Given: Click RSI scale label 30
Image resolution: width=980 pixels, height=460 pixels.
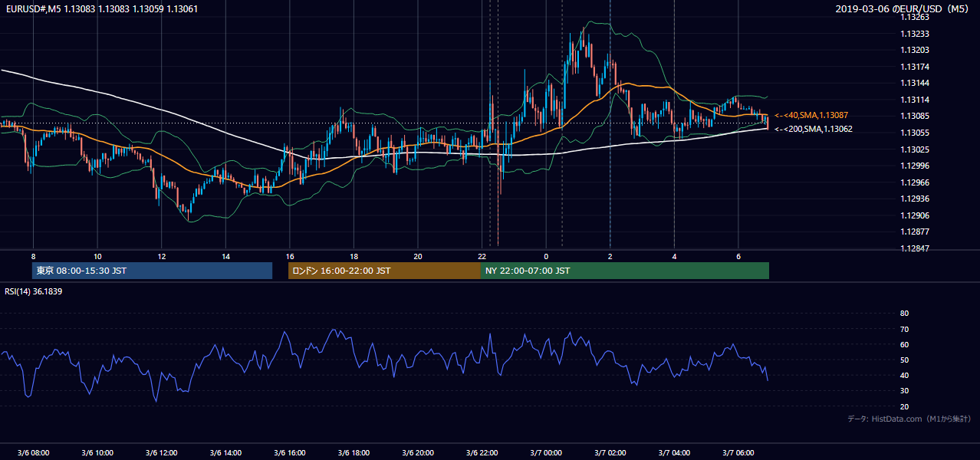Looking at the screenshot, I should point(904,391).
